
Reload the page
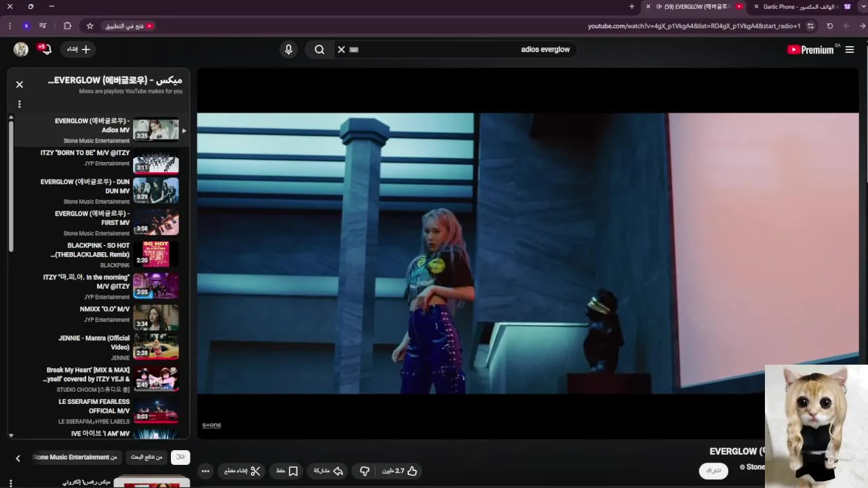point(829,26)
